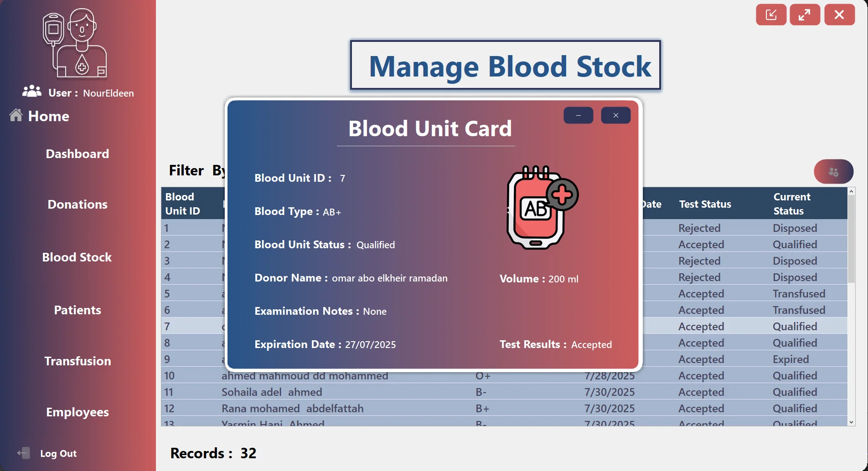Viewport: 868px width, 471px height.
Task: Click the AB blood bag icon
Action: 542,207
